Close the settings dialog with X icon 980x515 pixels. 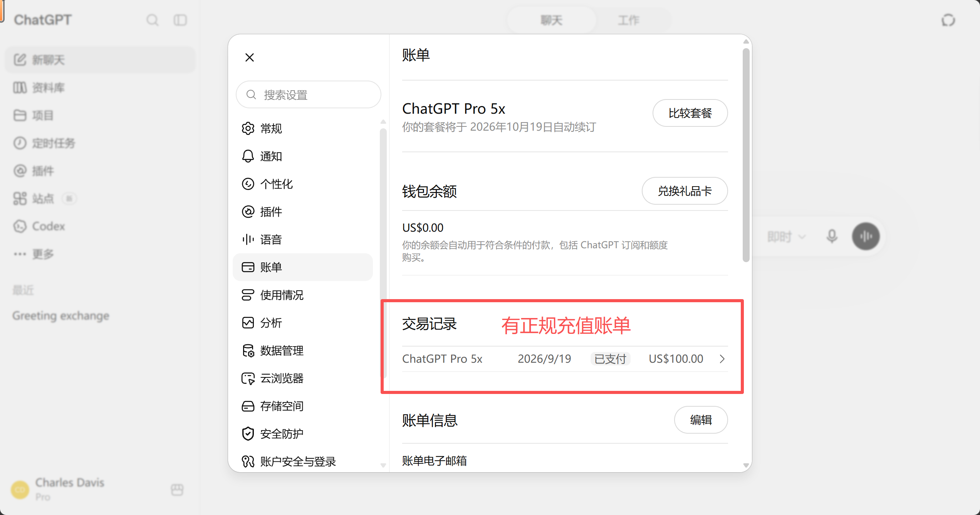coord(250,57)
